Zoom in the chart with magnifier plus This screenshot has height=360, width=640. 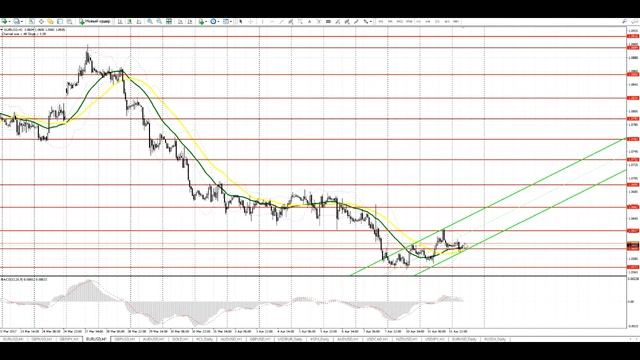coord(150,21)
